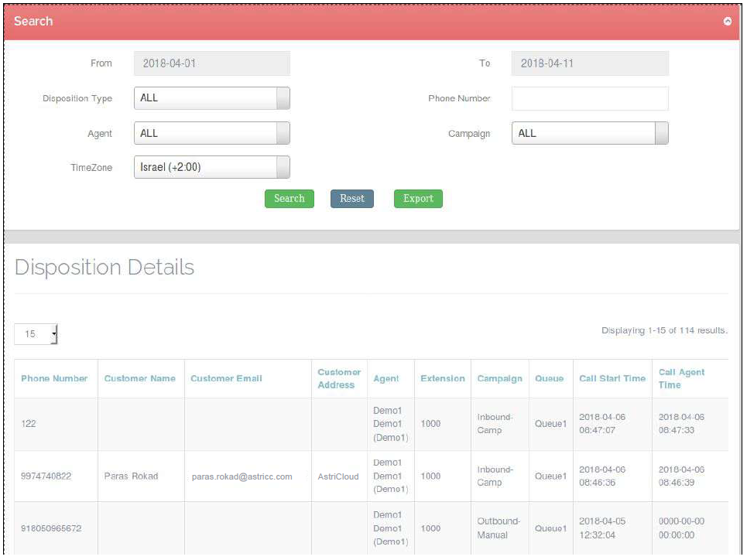Reset all search filters
The height and width of the screenshot is (560, 747).
click(352, 198)
